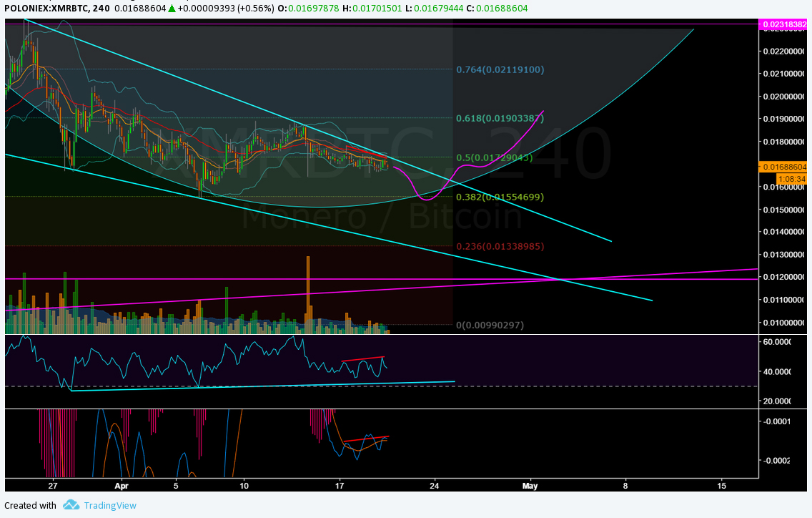Screen dimensions: 812x518
Task: Click the 24 date label on time axis
Action: click(434, 486)
